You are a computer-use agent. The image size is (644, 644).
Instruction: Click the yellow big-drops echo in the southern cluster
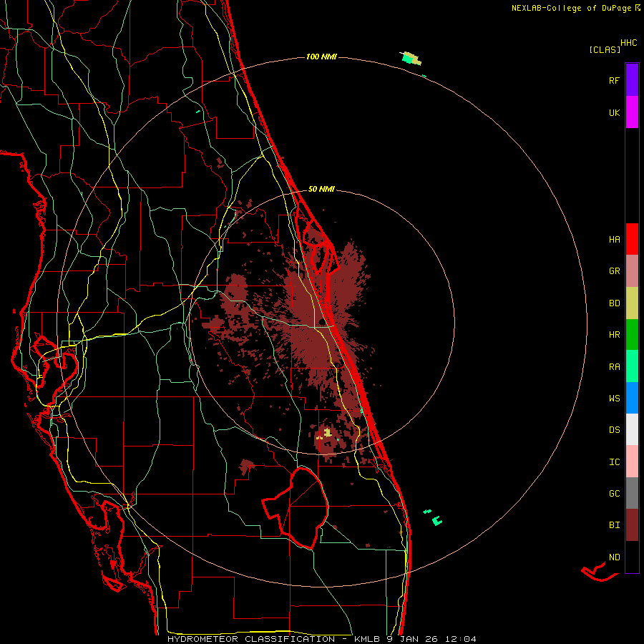tap(327, 432)
